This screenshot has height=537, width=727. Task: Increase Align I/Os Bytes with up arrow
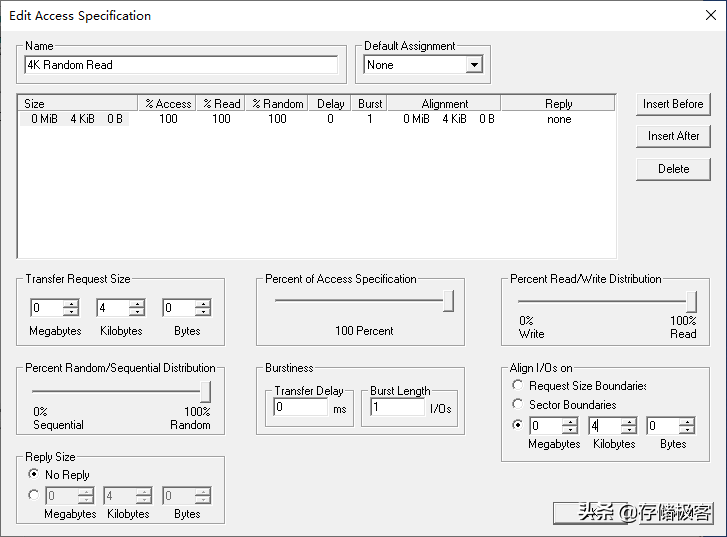click(687, 422)
